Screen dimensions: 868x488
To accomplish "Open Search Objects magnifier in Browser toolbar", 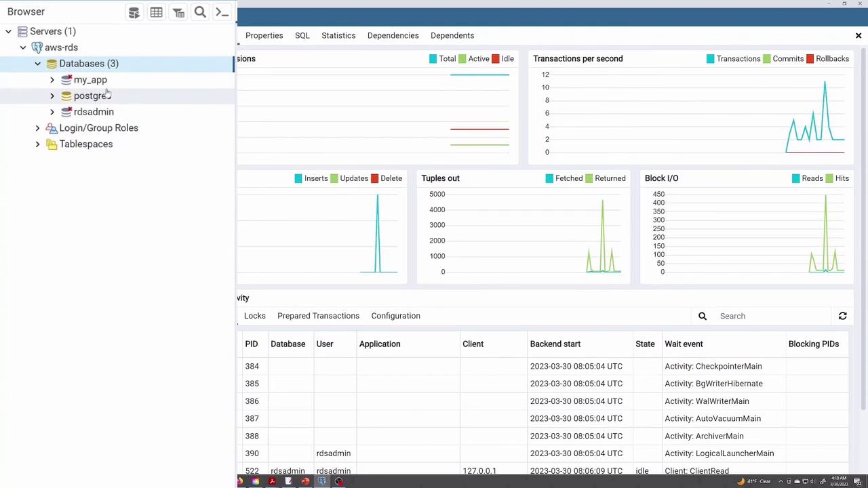I will [x=200, y=12].
